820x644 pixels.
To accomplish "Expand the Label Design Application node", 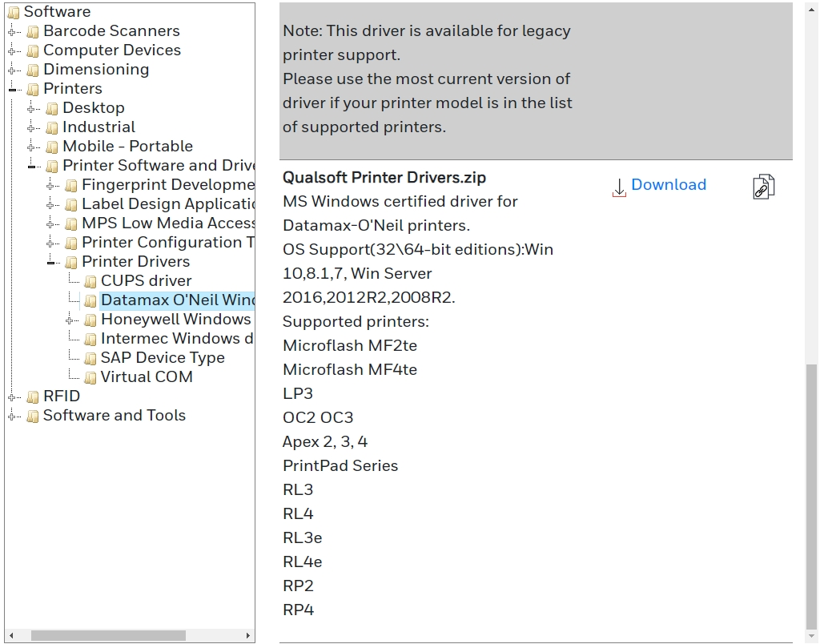I will tap(50, 205).
